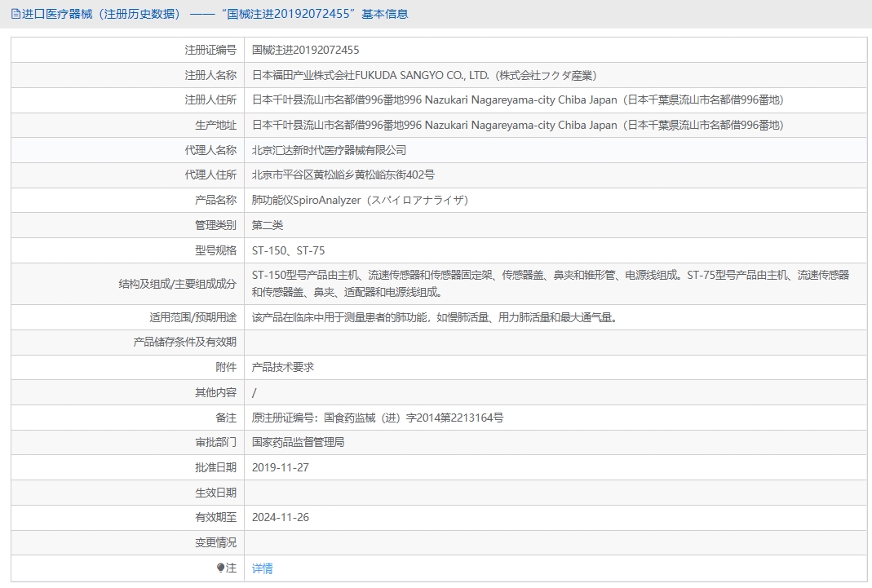Image resolution: width=872 pixels, height=588 pixels.
Task: Click the 有效期至 label
Action: coord(216,517)
